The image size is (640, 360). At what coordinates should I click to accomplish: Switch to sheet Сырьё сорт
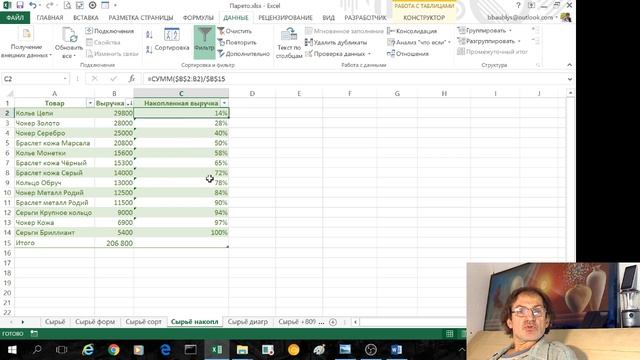tap(143, 322)
